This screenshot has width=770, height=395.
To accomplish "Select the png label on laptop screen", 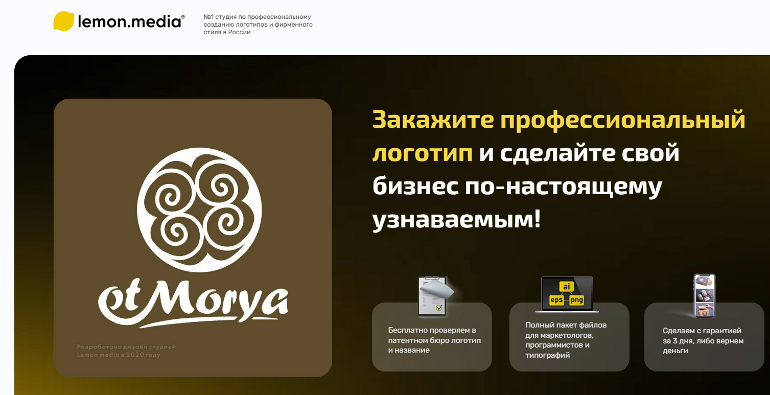I will (577, 299).
